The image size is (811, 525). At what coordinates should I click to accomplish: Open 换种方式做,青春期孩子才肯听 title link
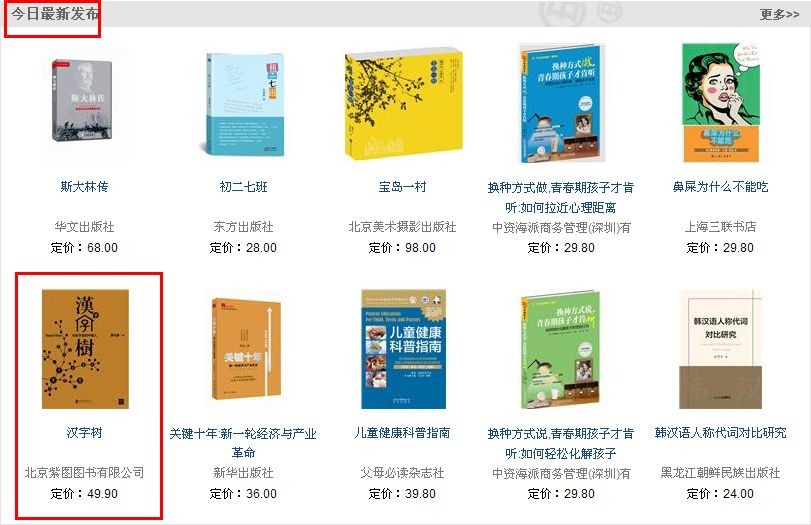coord(561,197)
